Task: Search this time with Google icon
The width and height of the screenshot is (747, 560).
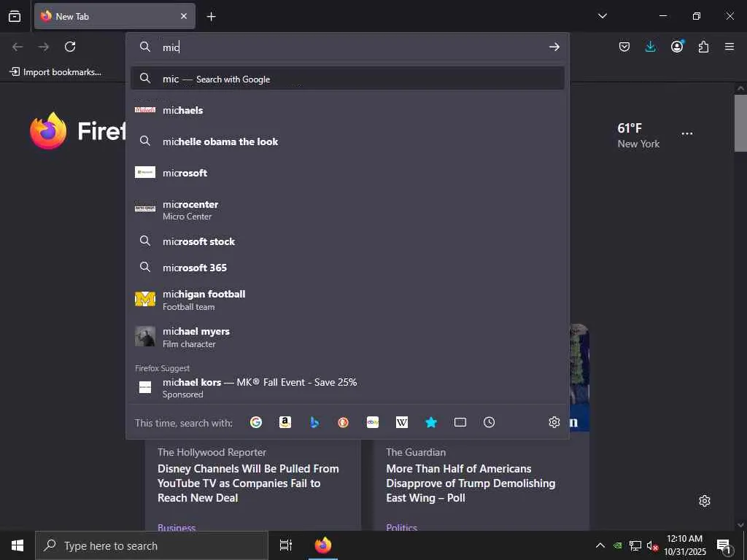Action: pyautogui.click(x=256, y=422)
